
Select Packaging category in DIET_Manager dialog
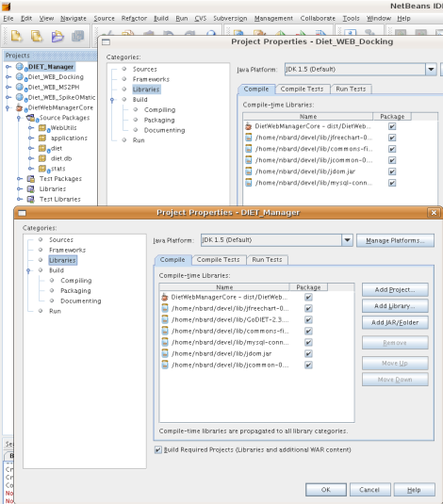(x=75, y=290)
